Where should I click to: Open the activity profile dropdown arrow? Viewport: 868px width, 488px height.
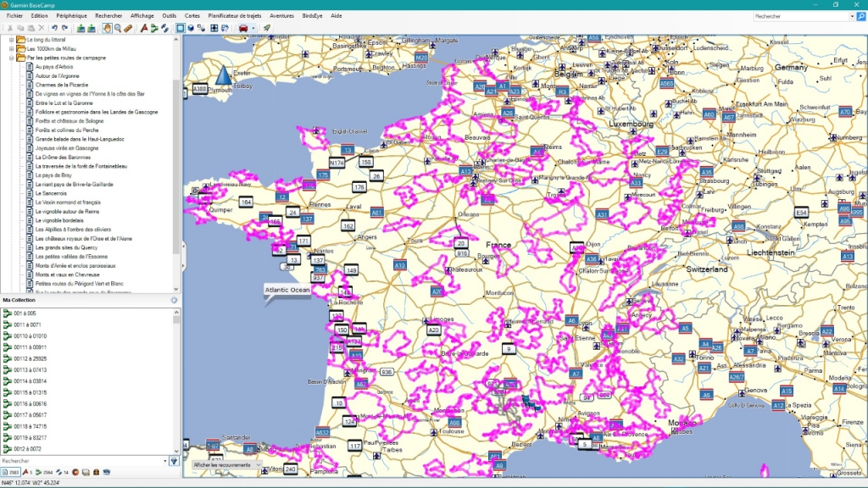[x=253, y=28]
